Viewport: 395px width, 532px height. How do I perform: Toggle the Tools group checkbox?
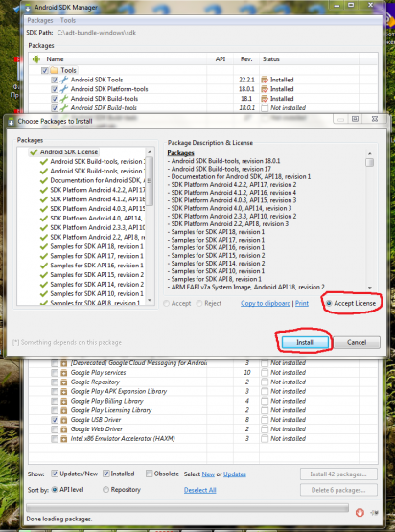44,70
